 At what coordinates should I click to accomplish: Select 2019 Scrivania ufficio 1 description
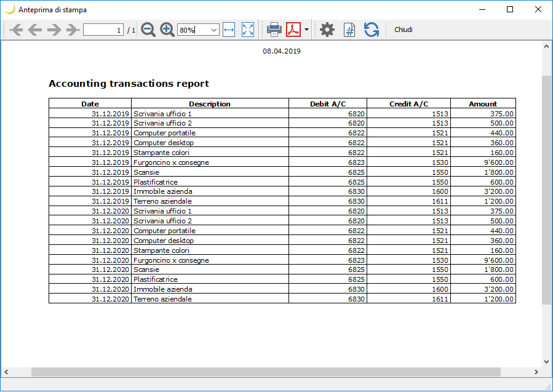click(x=210, y=114)
